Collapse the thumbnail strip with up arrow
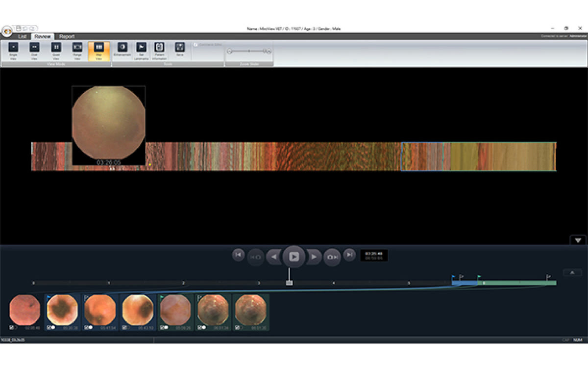The width and height of the screenshot is (588, 368). point(572,272)
